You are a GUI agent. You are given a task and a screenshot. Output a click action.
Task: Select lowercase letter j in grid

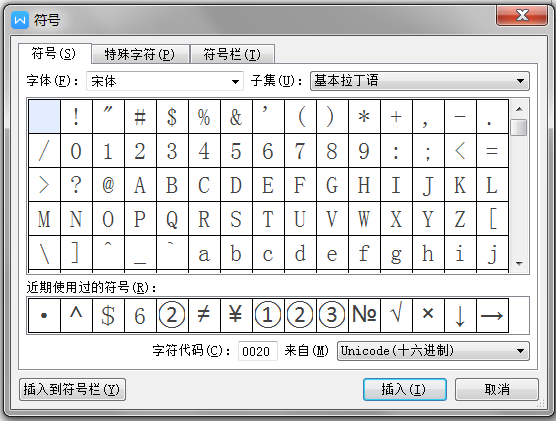click(x=493, y=253)
